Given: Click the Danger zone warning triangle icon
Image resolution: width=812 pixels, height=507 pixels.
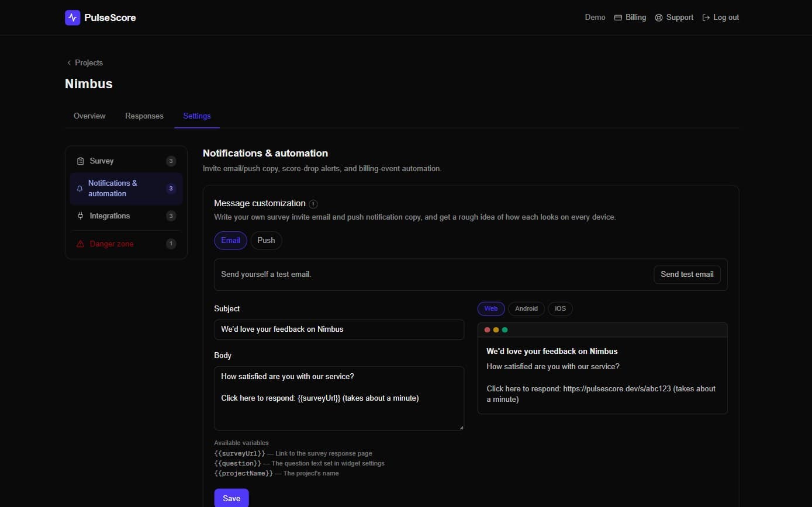Looking at the screenshot, I should [81, 244].
